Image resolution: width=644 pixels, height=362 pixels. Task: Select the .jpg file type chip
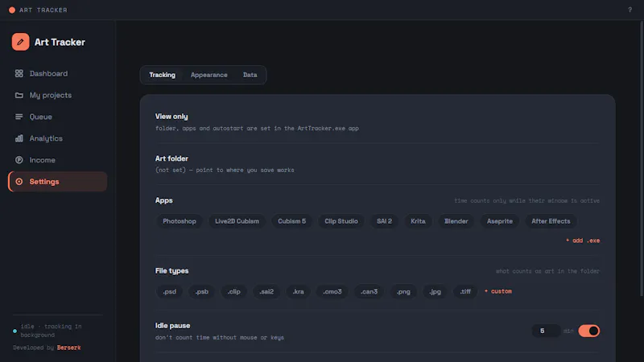tap(435, 292)
